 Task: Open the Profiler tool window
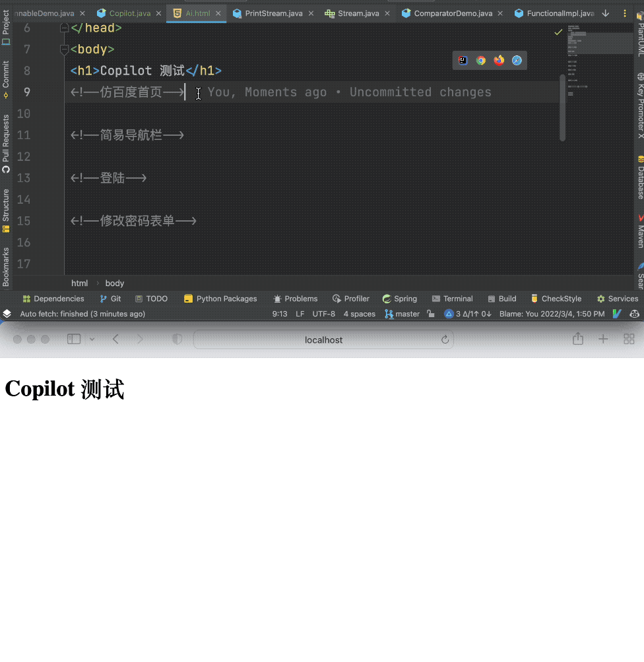[x=351, y=299]
